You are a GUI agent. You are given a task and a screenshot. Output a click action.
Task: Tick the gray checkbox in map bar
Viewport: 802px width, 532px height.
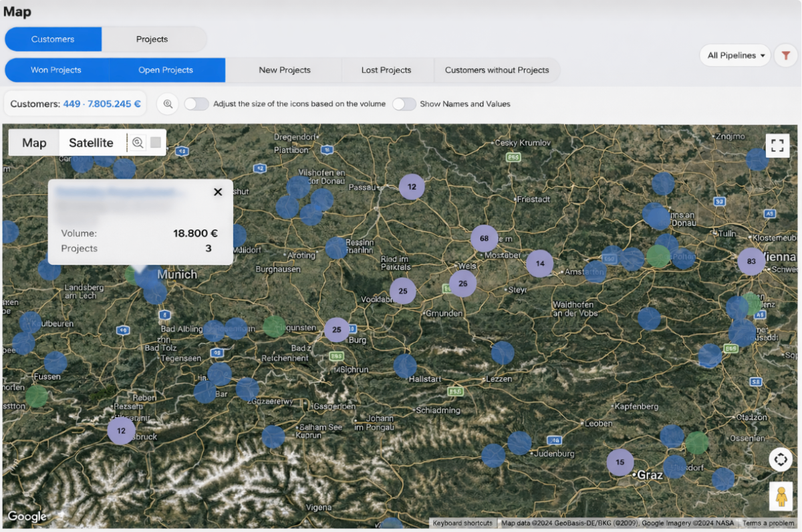click(156, 142)
